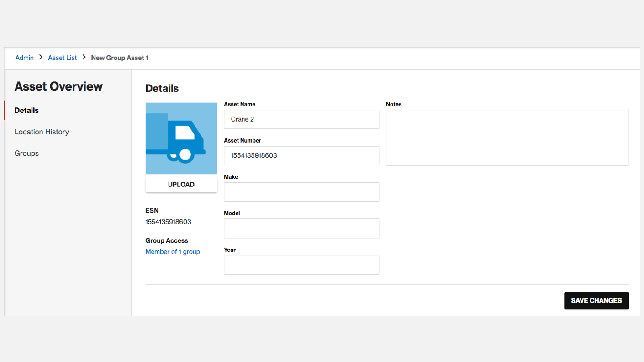Screen dimensions: 644x362
Task: Select the Details sidebar tab
Action: coord(26,110)
